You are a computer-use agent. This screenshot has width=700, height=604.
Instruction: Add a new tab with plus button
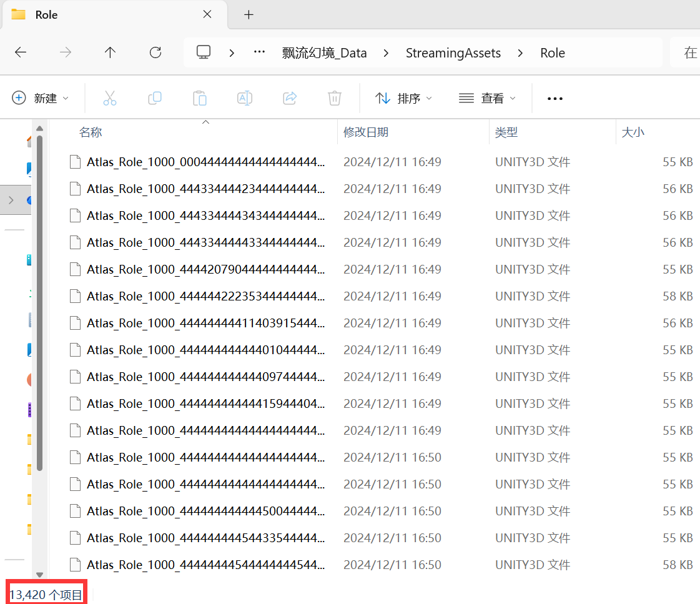[249, 15]
